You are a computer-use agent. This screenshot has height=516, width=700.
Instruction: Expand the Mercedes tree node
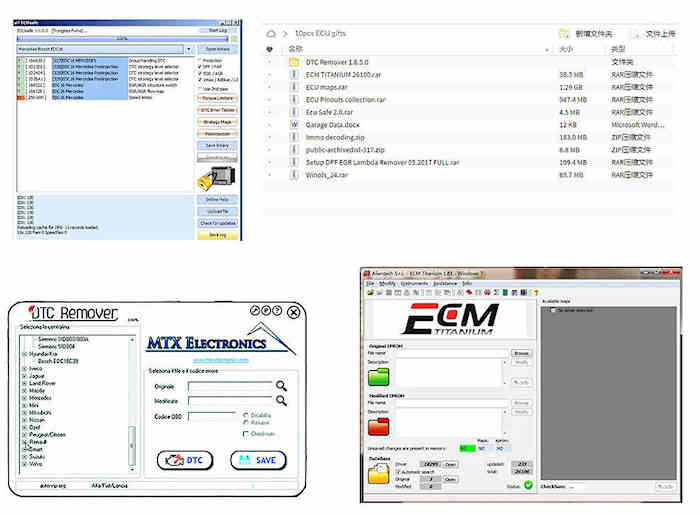tap(25, 398)
